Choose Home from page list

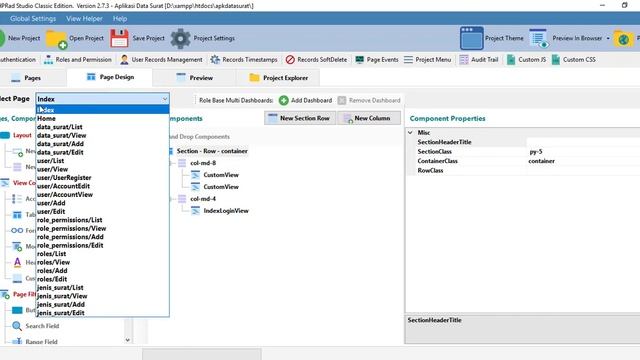102,118
